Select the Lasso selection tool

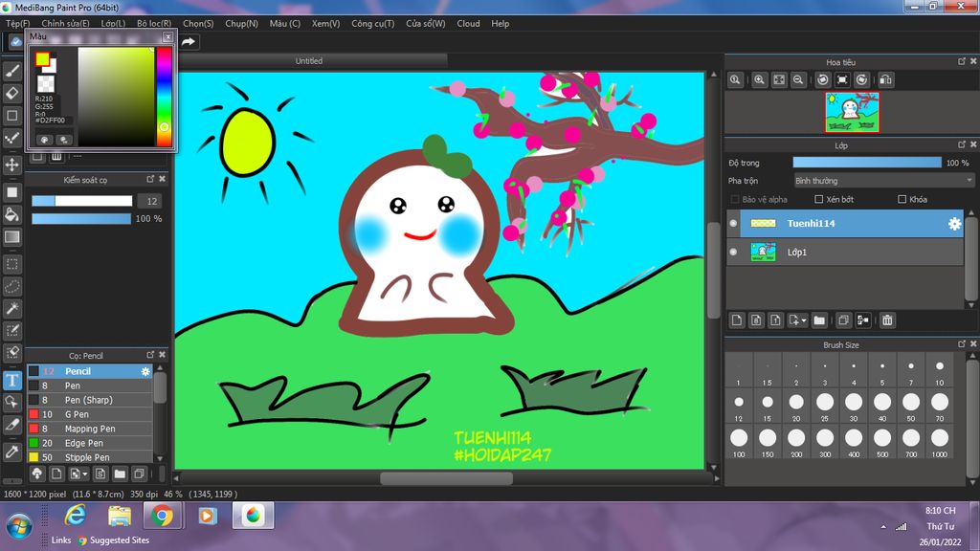[11, 286]
